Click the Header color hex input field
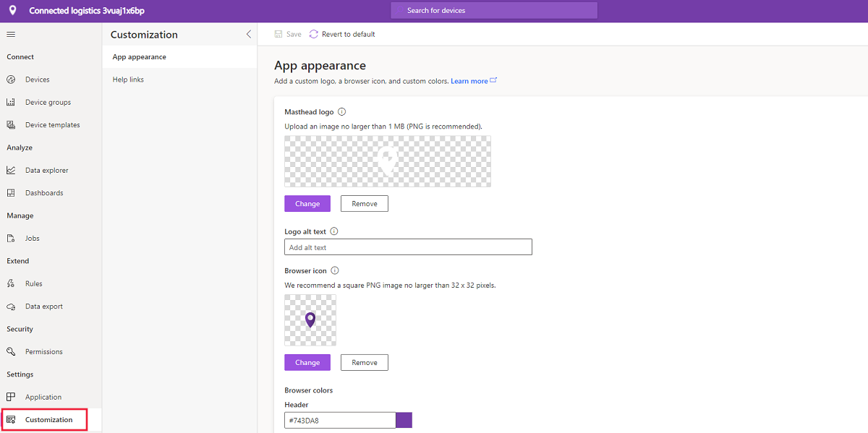Screen dimensions: 868x433 point(340,420)
